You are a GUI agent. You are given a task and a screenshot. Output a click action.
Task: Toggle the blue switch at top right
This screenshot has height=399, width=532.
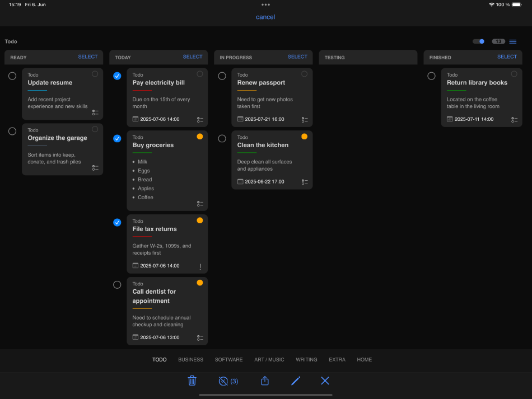coord(479,41)
